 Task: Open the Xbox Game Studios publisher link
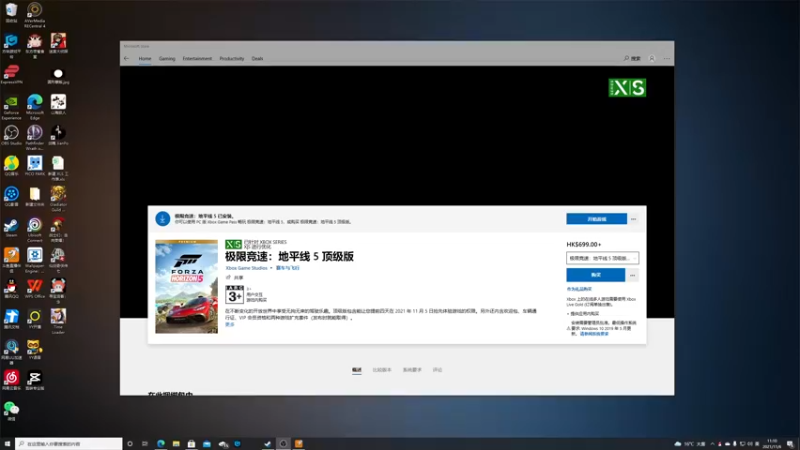coord(246,268)
